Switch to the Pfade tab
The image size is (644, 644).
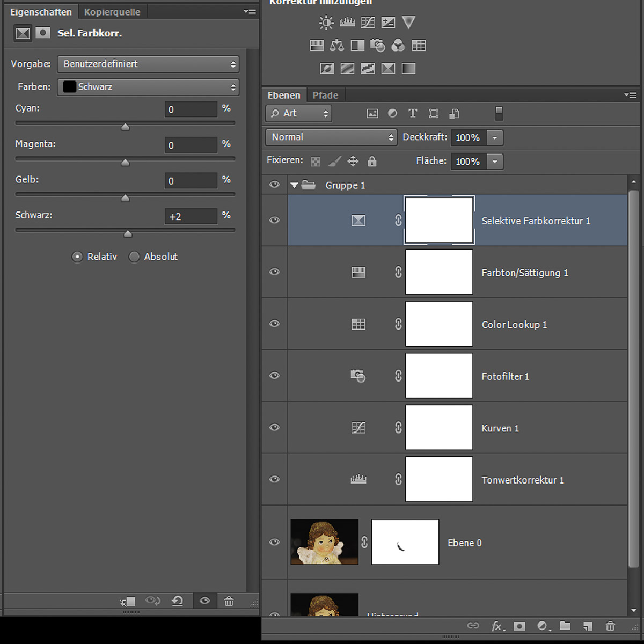point(325,96)
